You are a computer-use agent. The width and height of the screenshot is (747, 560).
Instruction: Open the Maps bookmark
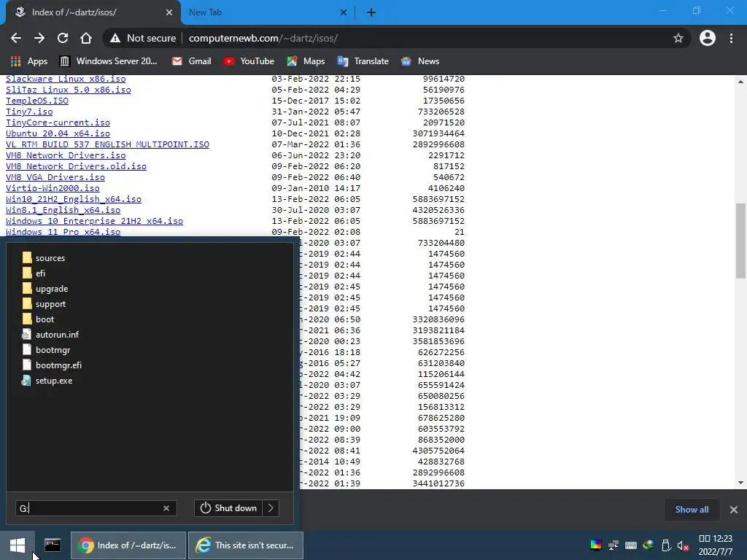tap(306, 61)
